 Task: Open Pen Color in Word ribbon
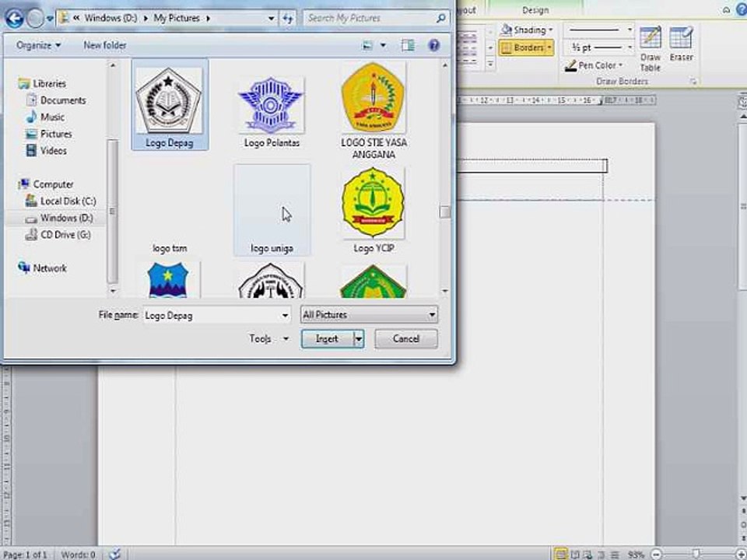coord(594,65)
